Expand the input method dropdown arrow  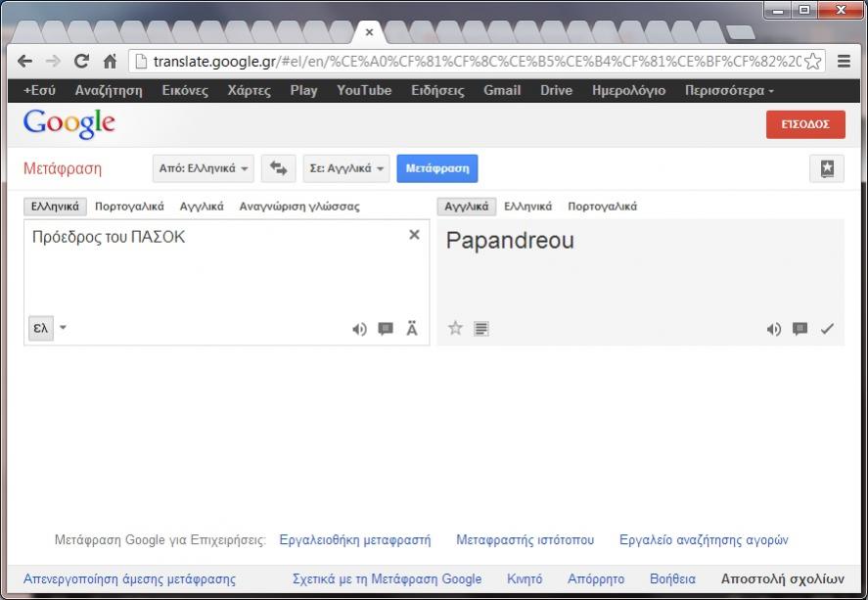[x=63, y=327]
